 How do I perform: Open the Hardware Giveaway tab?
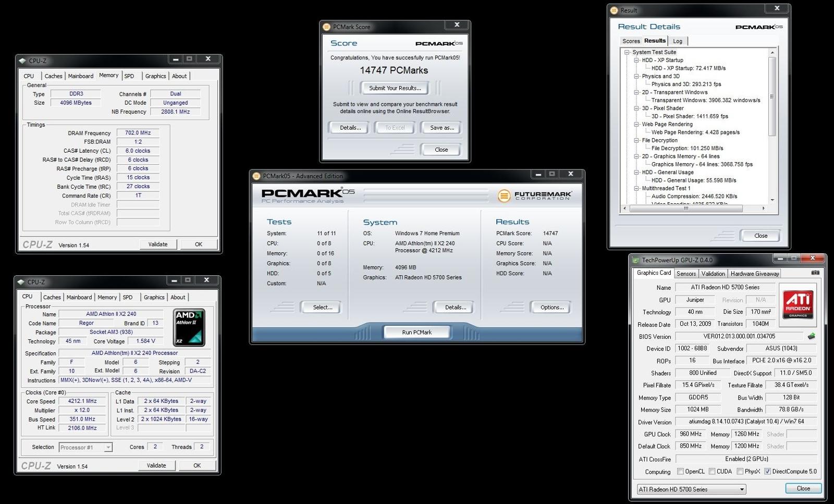coord(754,274)
